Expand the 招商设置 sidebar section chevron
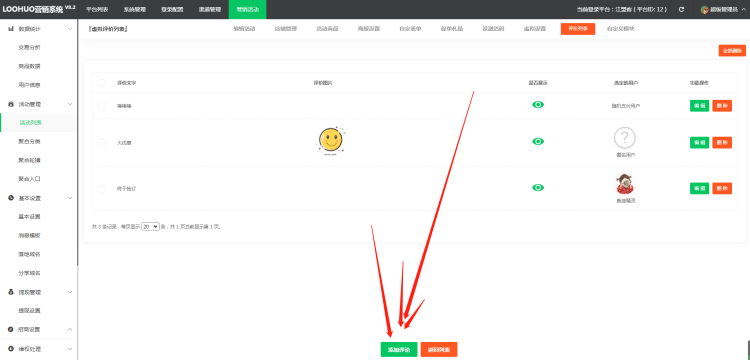The height and width of the screenshot is (360, 750). click(x=70, y=329)
